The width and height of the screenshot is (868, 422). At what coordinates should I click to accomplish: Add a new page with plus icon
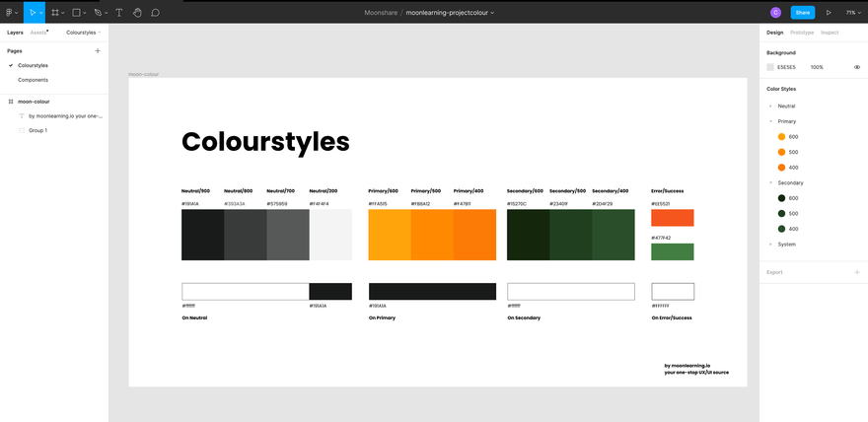click(98, 51)
